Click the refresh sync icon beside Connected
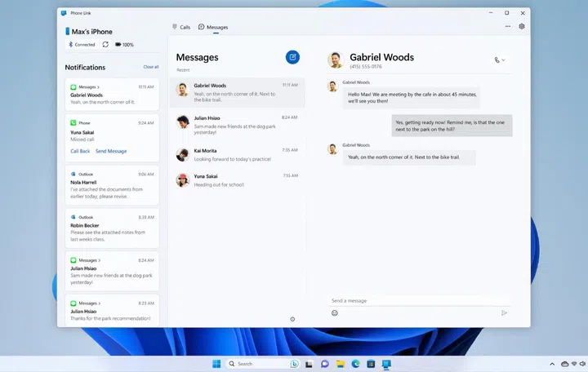 [105, 45]
